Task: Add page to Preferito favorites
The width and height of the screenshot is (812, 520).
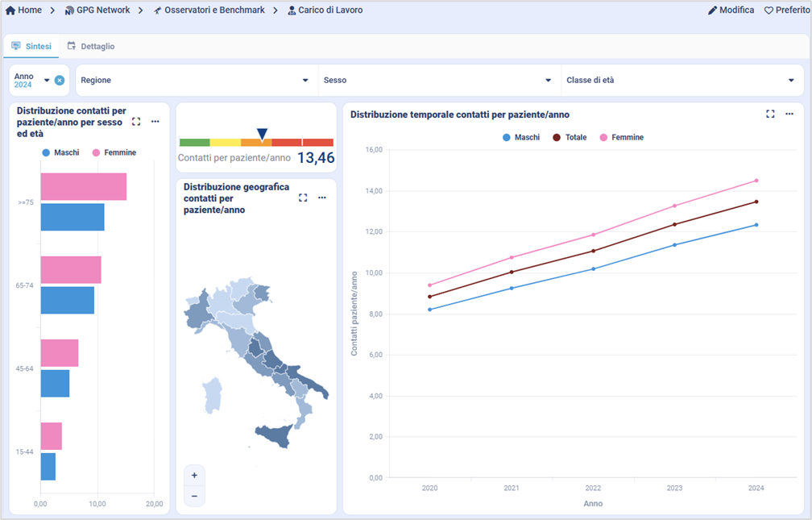Action: (x=785, y=10)
